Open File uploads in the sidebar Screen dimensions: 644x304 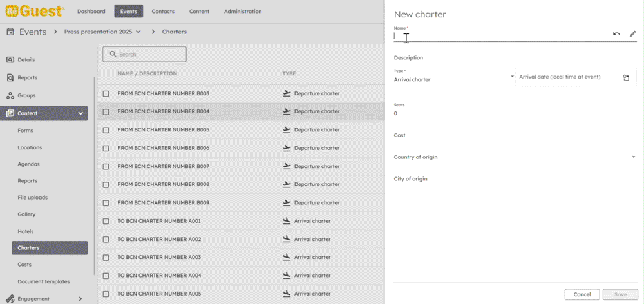click(x=32, y=198)
